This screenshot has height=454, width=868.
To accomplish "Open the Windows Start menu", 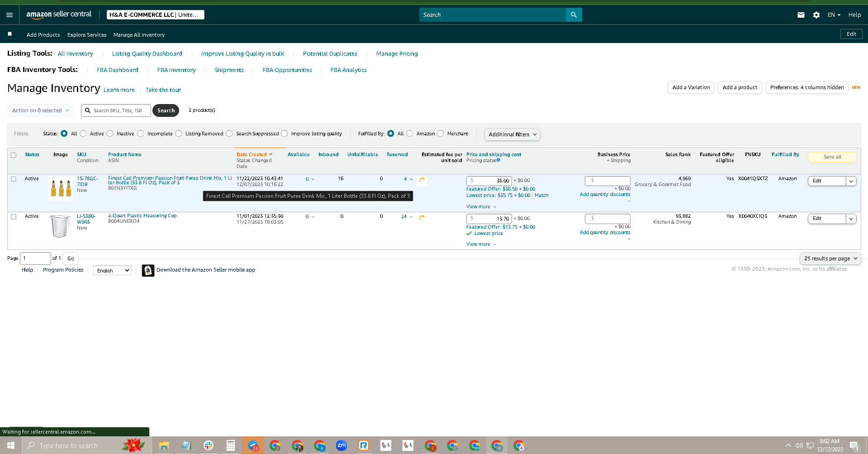I will pyautogui.click(x=11, y=445).
